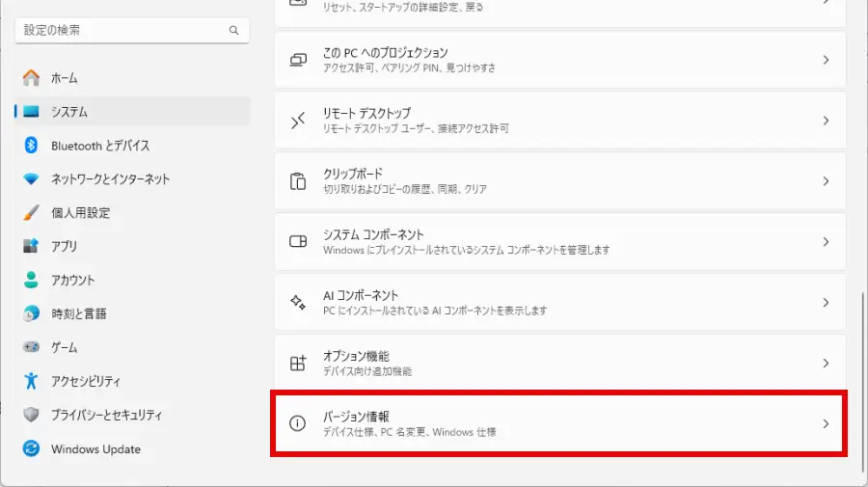Open アカウント settings section
Image resolution: width=868 pixels, height=487 pixels.
coord(133,280)
